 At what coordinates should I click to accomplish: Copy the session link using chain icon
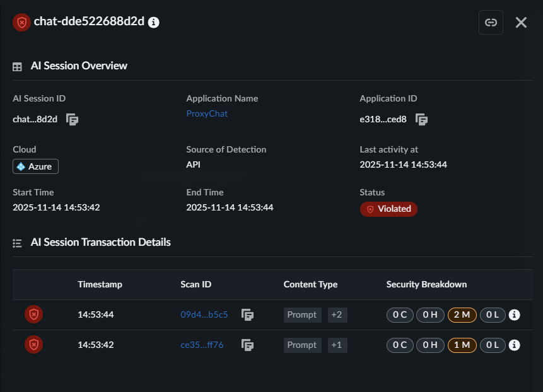[x=491, y=23]
